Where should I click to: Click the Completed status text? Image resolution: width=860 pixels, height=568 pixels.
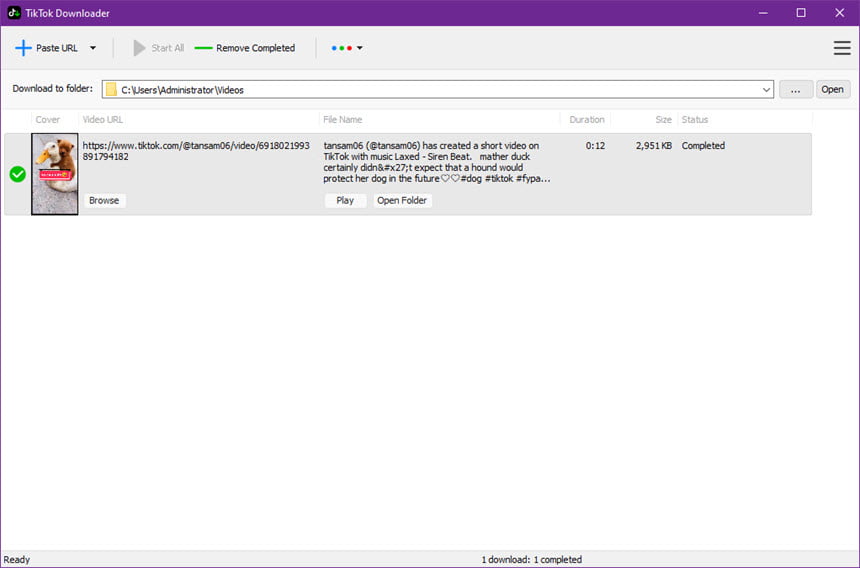coord(703,146)
